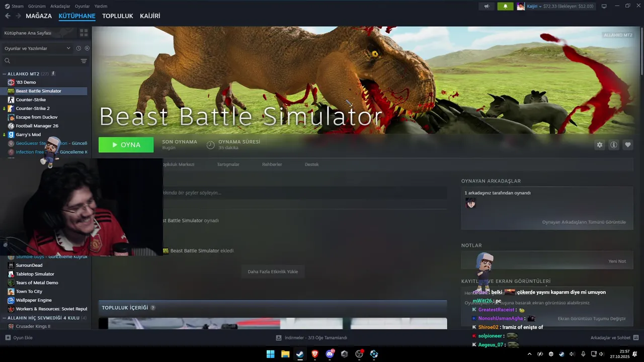Open Discord from taskbar
This screenshot has height=362, width=644.
coord(330,354)
